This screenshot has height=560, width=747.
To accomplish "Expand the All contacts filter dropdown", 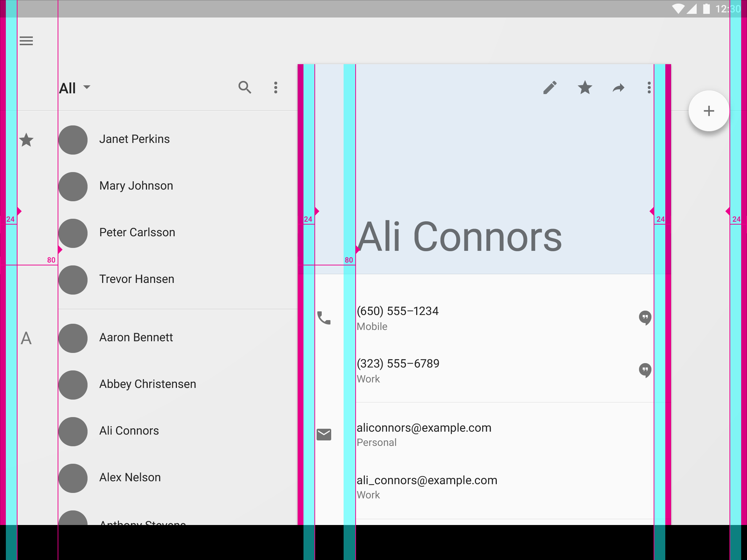I will coord(75,87).
